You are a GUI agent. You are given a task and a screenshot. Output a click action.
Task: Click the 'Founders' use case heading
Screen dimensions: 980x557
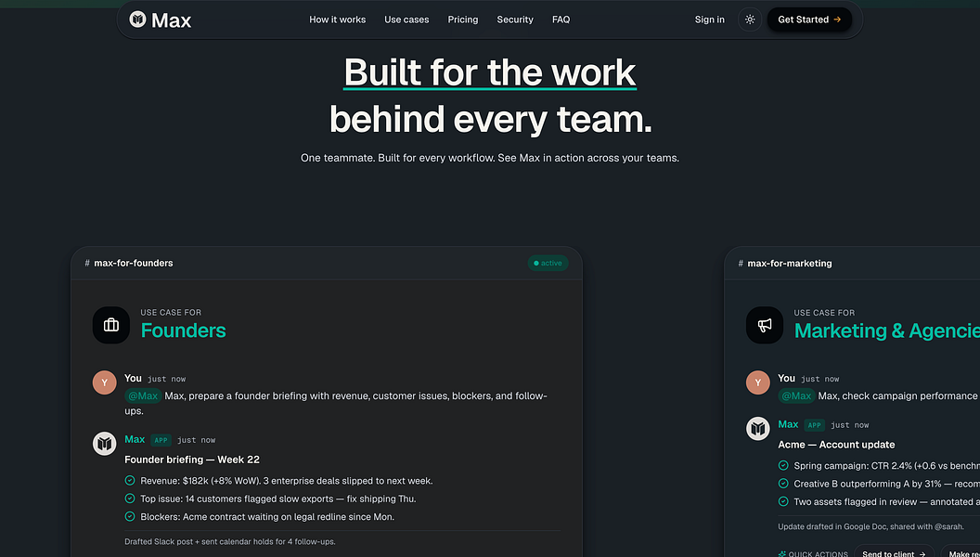pyautogui.click(x=183, y=330)
